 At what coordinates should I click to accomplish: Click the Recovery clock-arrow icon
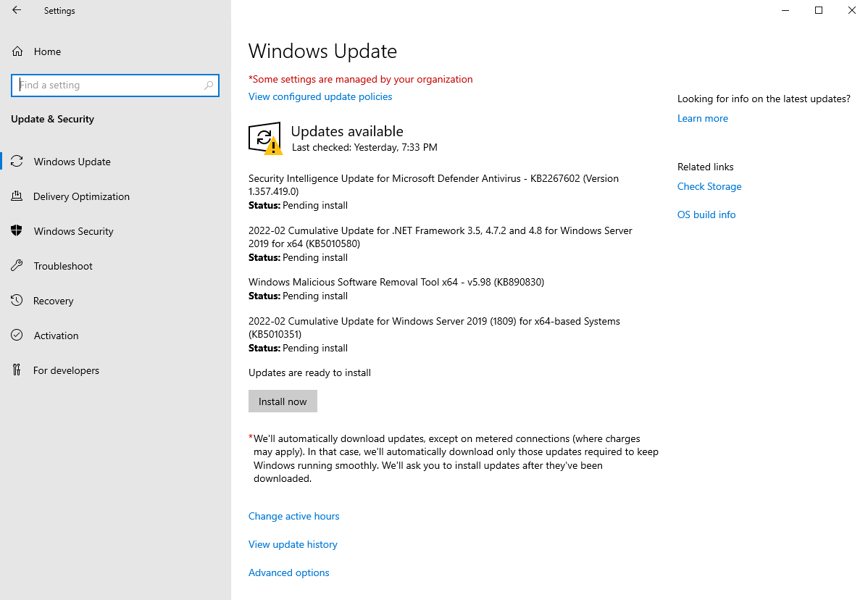(17, 301)
